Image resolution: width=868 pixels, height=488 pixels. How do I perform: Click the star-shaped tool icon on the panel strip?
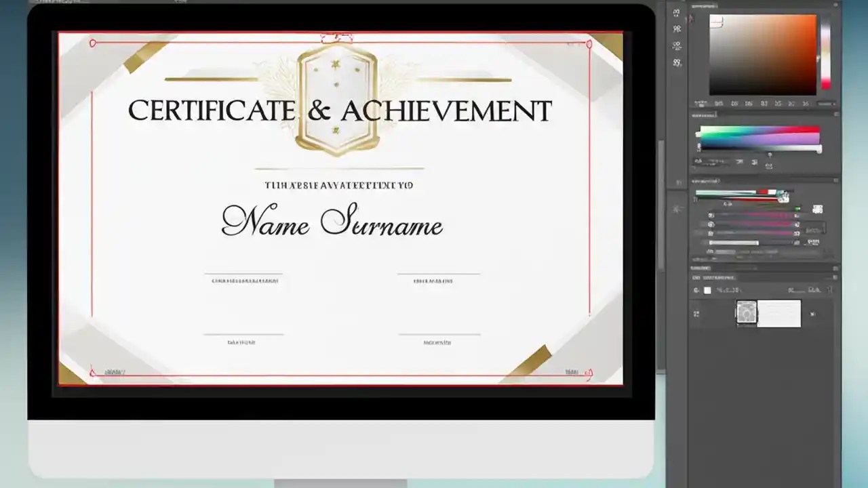pyautogui.click(x=675, y=208)
